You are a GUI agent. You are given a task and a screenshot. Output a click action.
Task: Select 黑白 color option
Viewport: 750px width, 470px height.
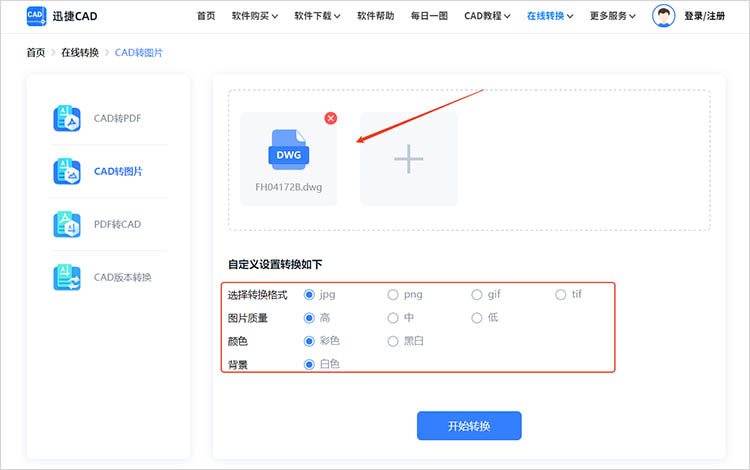393,341
